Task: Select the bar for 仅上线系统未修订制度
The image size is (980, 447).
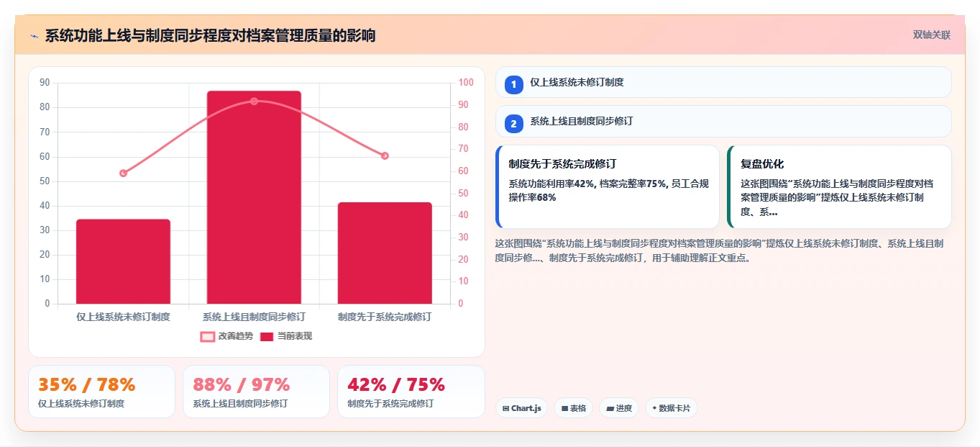Action: point(123,261)
